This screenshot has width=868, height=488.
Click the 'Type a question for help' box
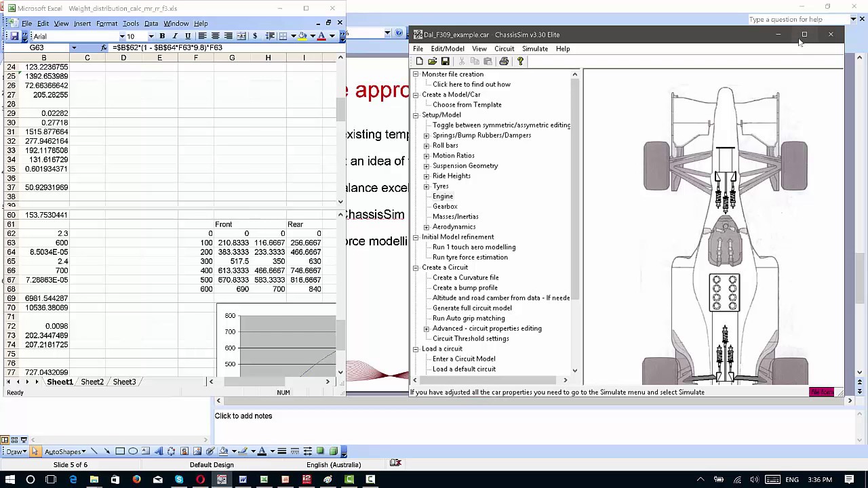tap(798, 20)
